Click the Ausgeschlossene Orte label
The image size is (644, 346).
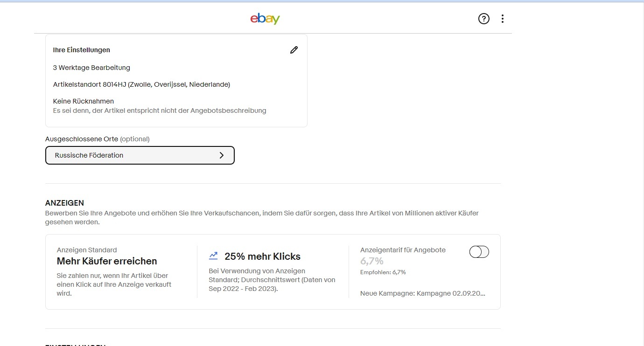(81, 139)
